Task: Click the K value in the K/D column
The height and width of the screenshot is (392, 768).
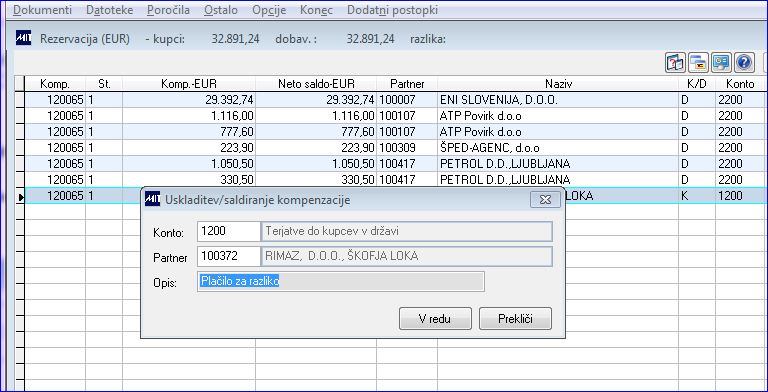Action: tap(697, 196)
